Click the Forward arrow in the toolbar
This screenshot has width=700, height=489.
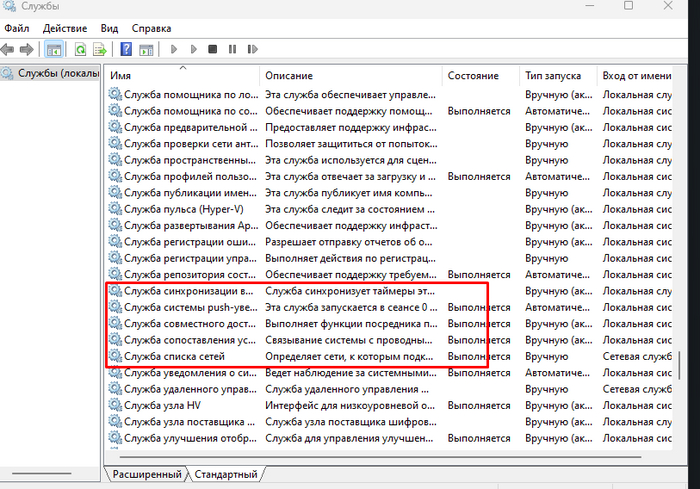point(27,49)
